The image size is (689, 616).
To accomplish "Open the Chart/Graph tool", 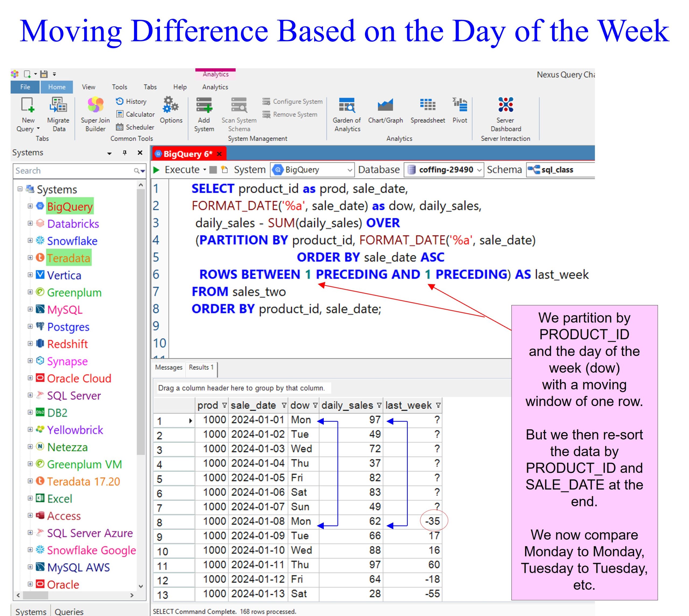I will (385, 105).
